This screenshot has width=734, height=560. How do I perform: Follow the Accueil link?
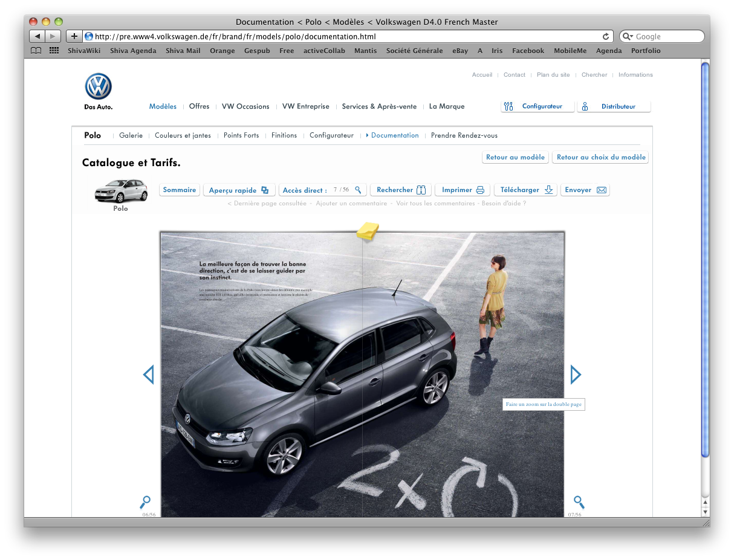482,75
